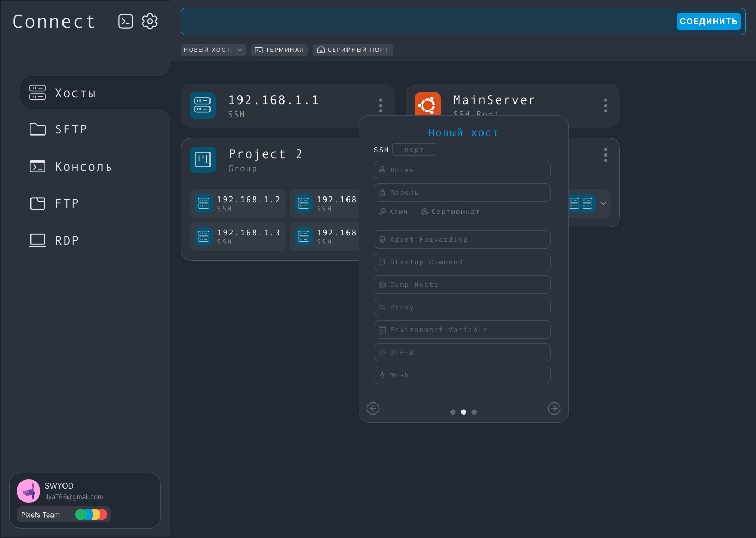Expand the НОВЫЙ ХОСТ dropdown arrow
The image size is (756, 538).
pos(240,50)
